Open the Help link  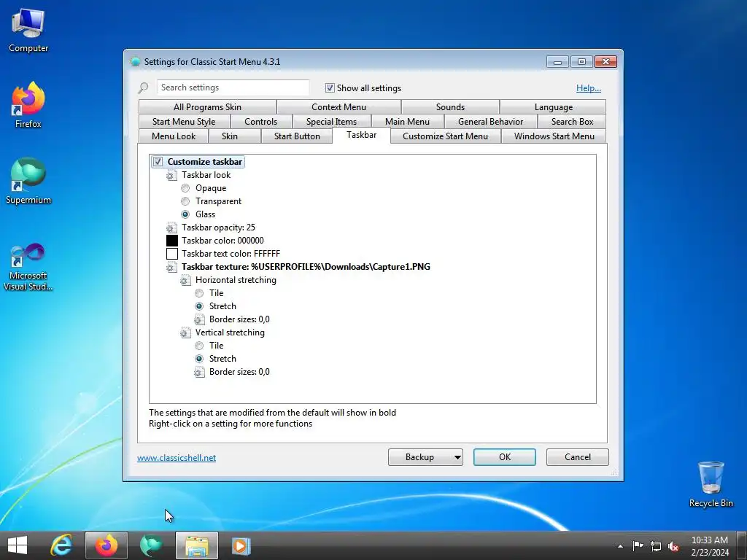[589, 88]
